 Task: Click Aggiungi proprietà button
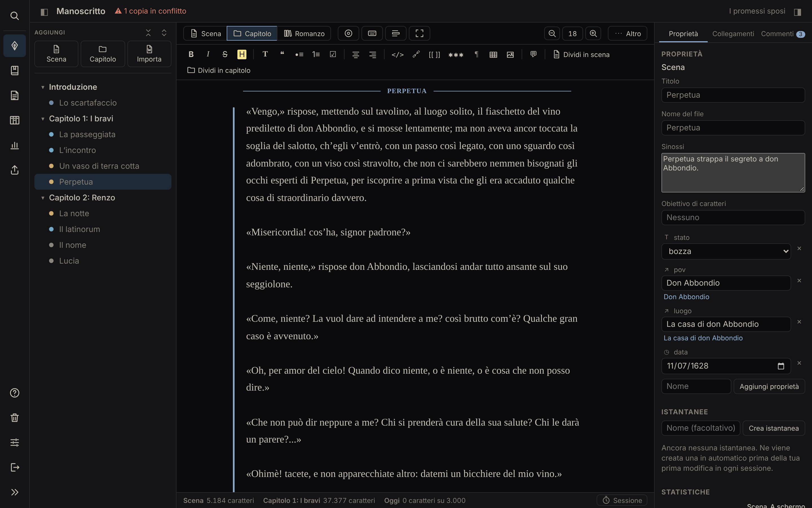tap(769, 386)
